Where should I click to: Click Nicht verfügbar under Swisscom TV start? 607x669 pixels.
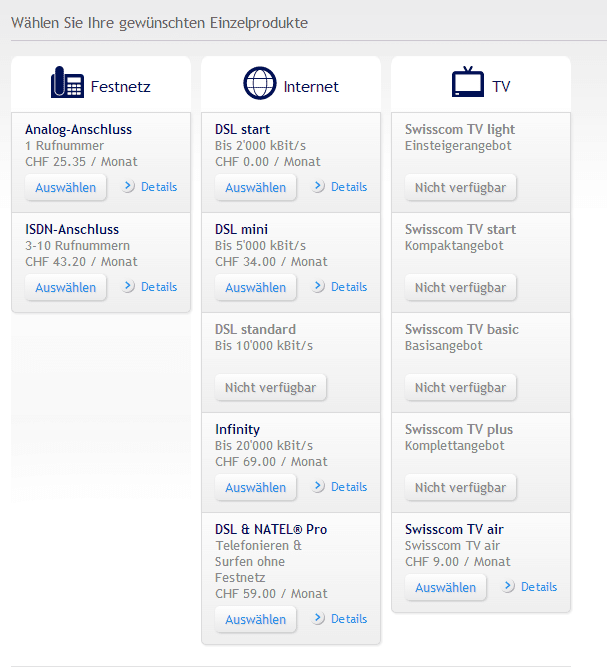(x=461, y=287)
